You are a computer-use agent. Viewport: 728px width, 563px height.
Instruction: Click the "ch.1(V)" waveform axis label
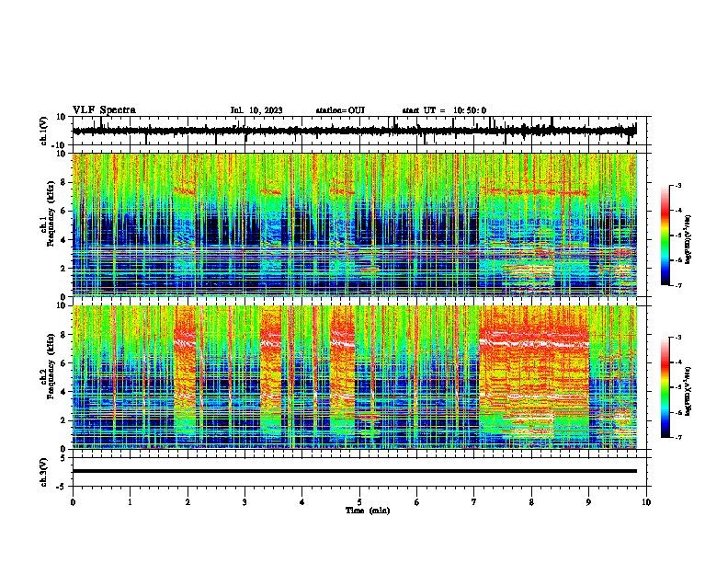pos(44,131)
